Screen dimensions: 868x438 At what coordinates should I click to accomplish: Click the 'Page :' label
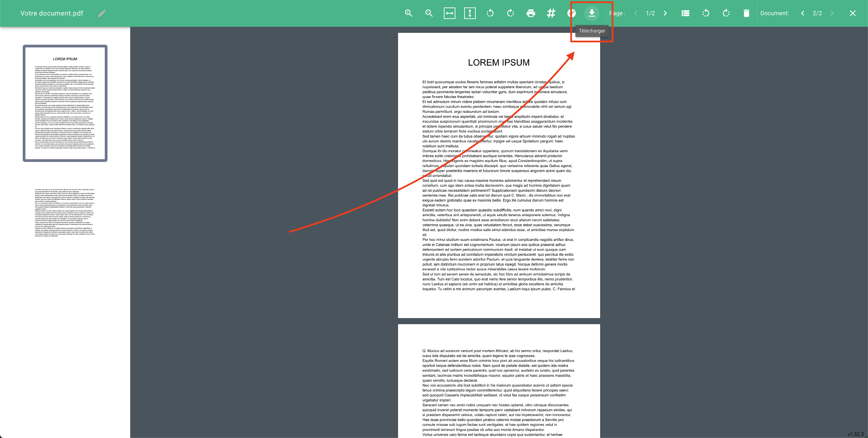[617, 13]
